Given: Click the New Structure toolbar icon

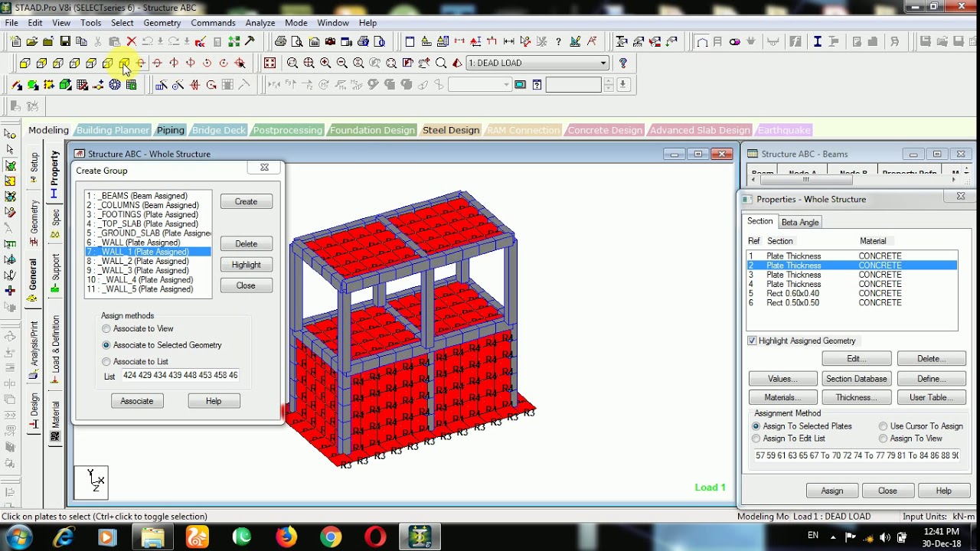Looking at the screenshot, I should 15,41.
